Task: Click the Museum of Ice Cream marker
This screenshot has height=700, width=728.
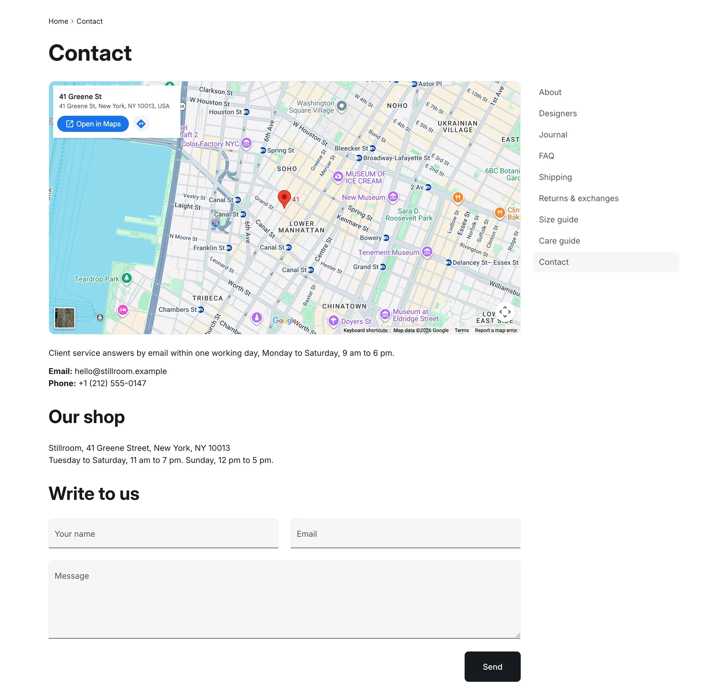Action: click(x=338, y=177)
